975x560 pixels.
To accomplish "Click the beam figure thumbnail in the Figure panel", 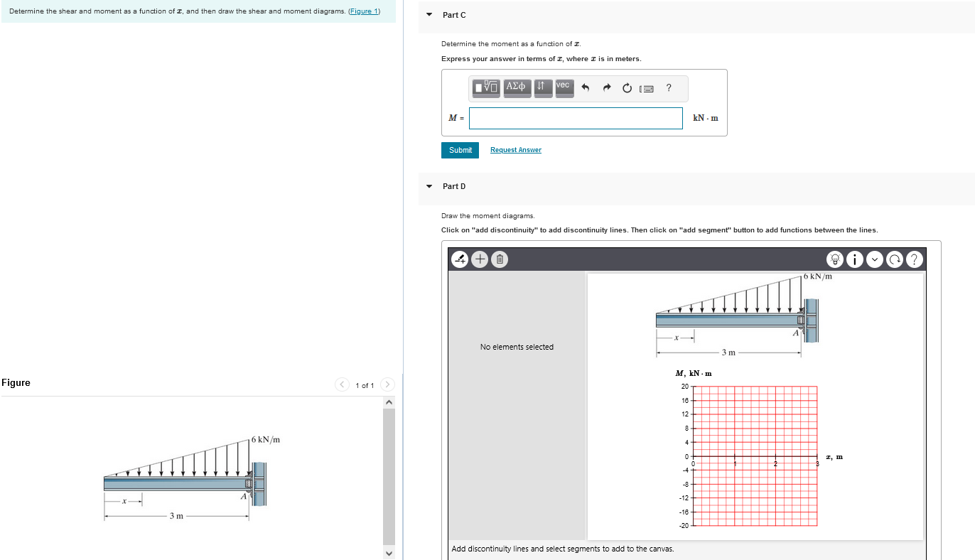I will (192, 478).
